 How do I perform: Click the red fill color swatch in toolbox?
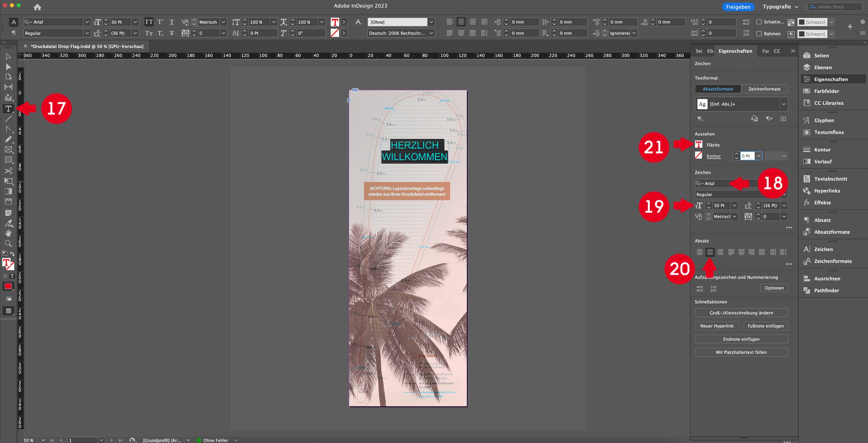[x=8, y=286]
